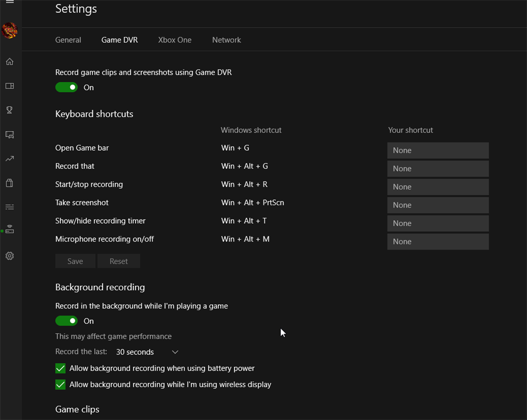This screenshot has width=527, height=420.
Task: Click 'This may affect game performance' note
Action: click(x=114, y=336)
